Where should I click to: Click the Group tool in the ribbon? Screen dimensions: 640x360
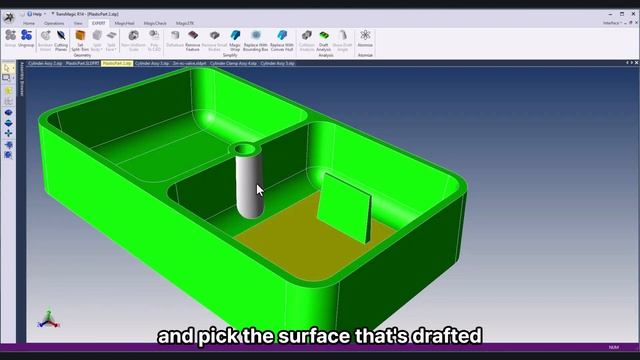pos(10,39)
